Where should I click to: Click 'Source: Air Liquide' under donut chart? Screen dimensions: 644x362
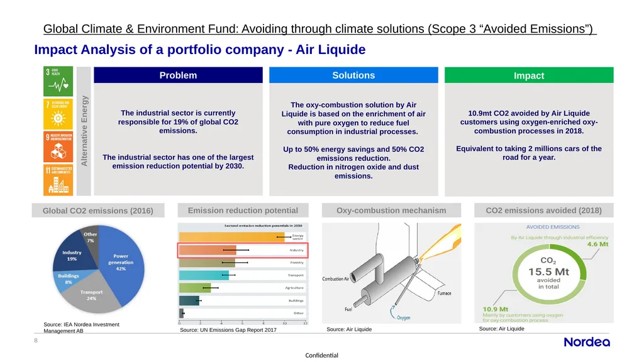tap(501, 329)
